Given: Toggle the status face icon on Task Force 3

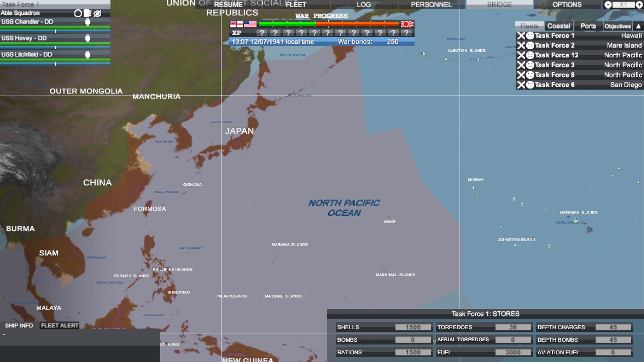Looking at the screenshot, I should point(530,65).
